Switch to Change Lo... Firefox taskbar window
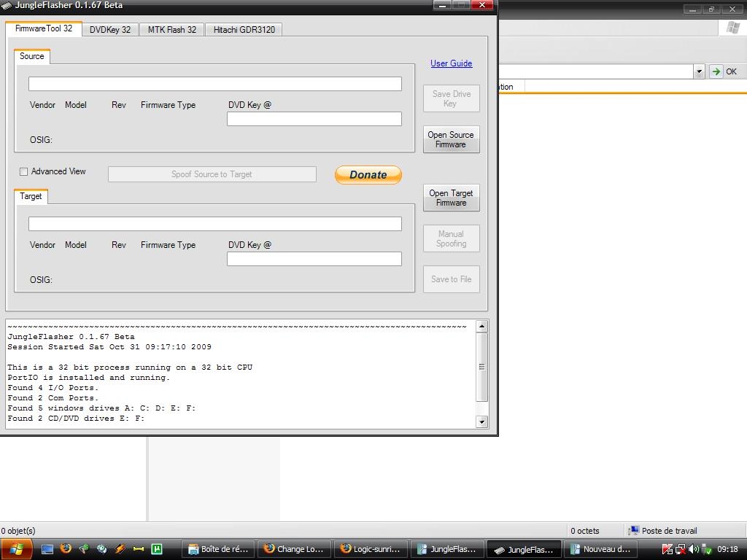 tap(295, 549)
